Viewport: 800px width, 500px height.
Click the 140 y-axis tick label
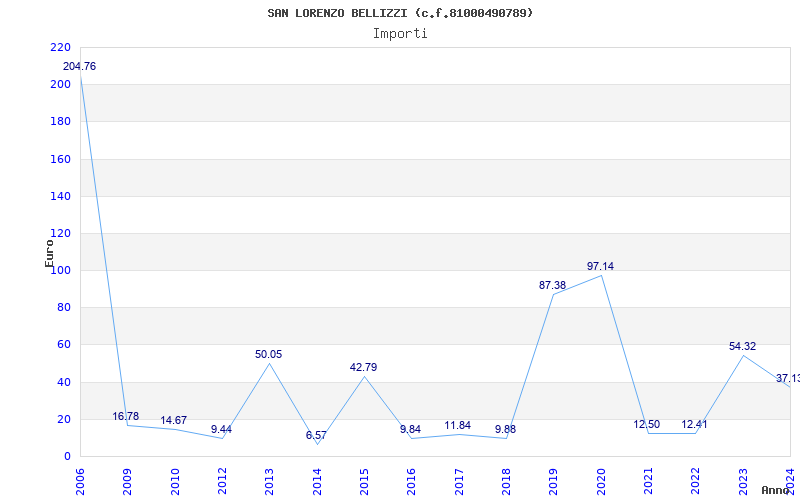[x=60, y=196]
